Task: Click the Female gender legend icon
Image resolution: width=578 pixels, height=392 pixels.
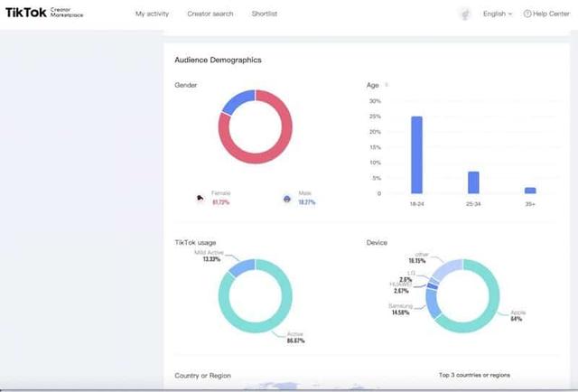Action: click(200, 197)
